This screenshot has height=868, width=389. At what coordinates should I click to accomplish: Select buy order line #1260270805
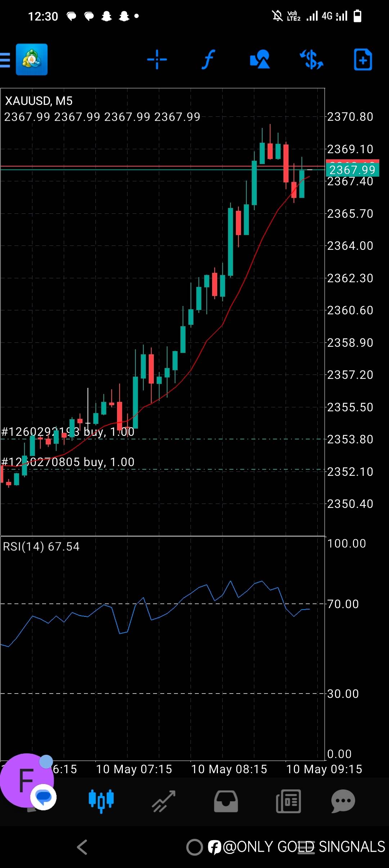[68, 462]
